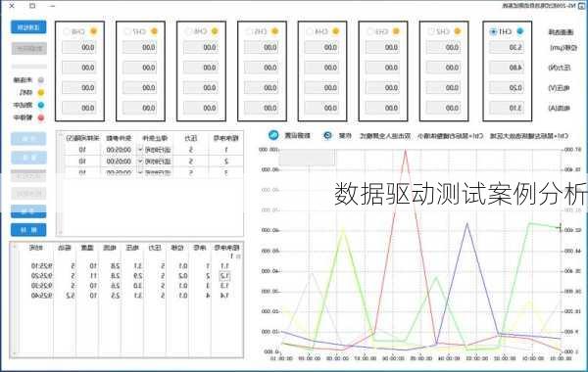Select the CH4 channel radio button
This screenshot has width=588, height=372.
pos(310,32)
